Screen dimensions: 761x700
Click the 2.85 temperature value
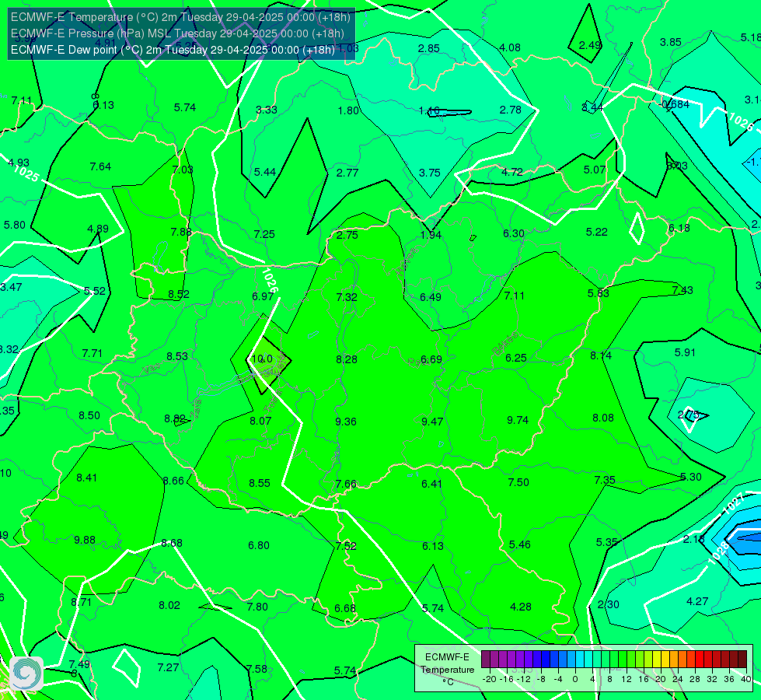pos(429,48)
